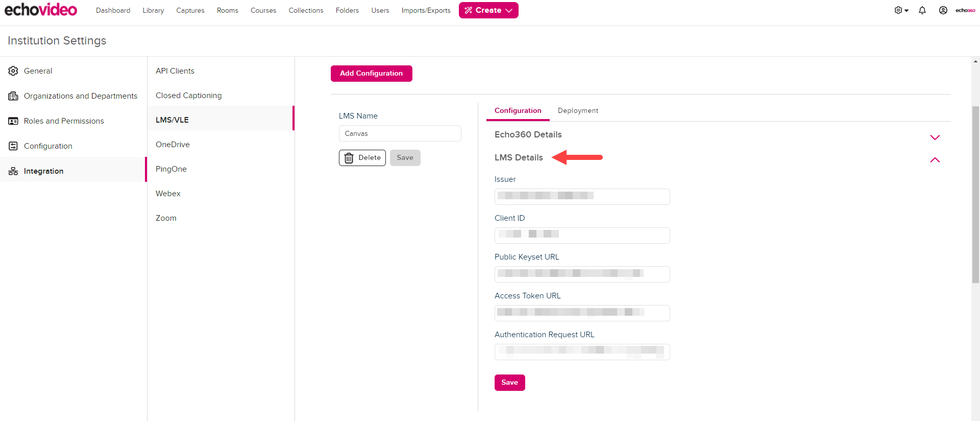Open the Dashboard menu
Image resolution: width=980 pixels, height=421 pixels.
(x=113, y=10)
